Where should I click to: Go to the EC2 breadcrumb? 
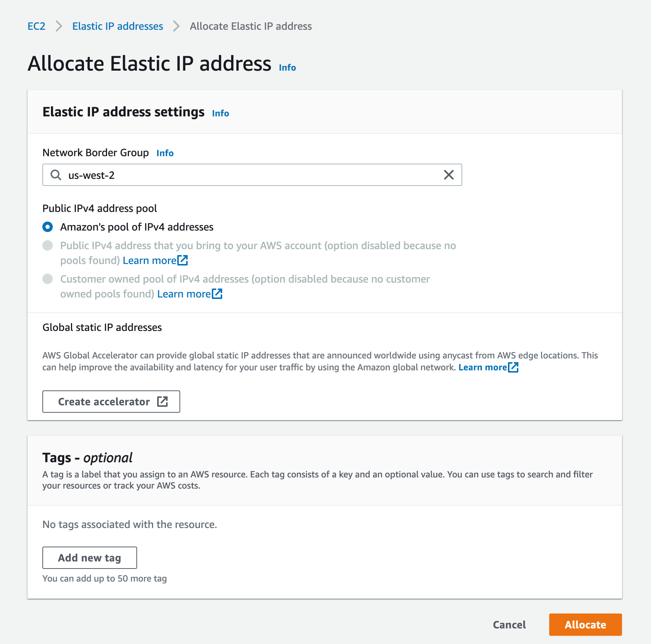pyautogui.click(x=36, y=26)
